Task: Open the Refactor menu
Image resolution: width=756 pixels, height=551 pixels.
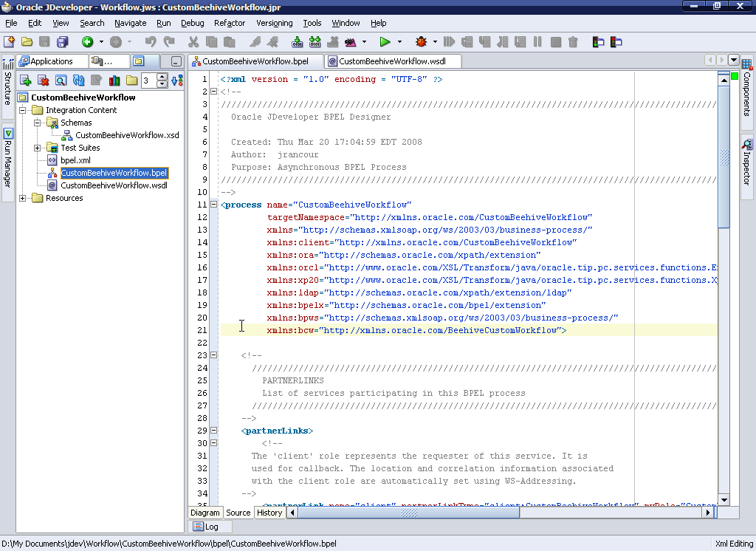Action: coord(230,23)
